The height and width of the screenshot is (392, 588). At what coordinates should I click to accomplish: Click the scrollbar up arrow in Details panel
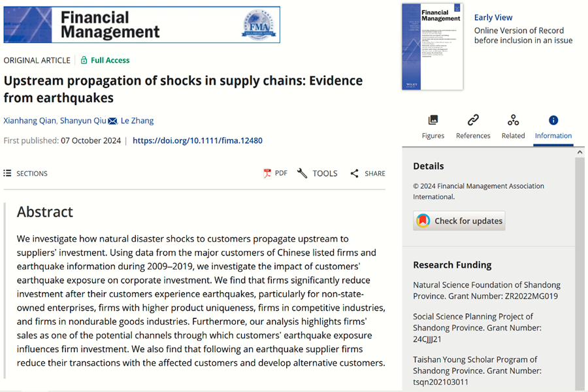click(x=580, y=152)
